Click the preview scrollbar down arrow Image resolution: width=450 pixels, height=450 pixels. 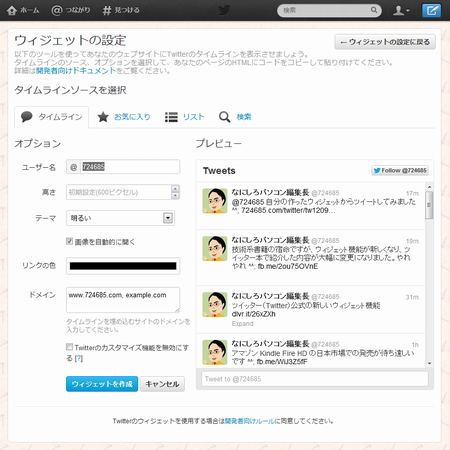[429, 363]
